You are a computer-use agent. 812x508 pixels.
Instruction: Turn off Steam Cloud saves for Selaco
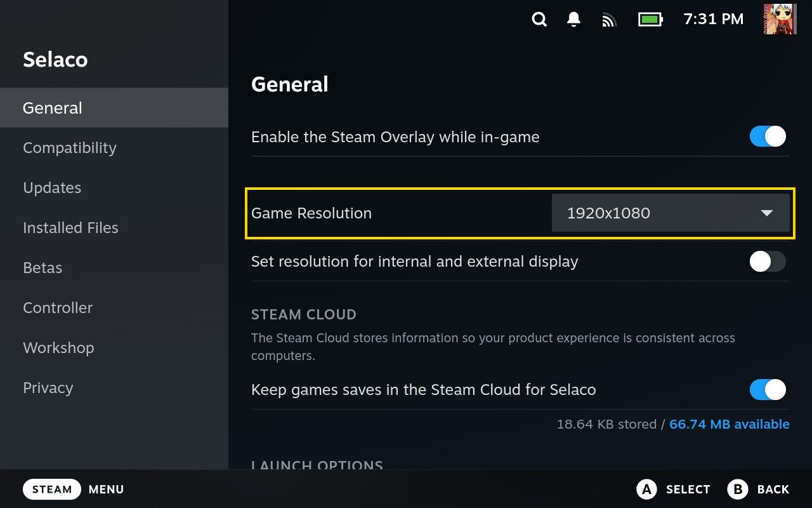tap(768, 389)
